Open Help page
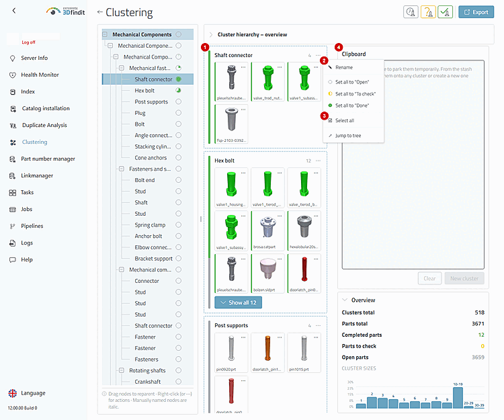The height and width of the screenshot is (420, 504). [x=27, y=259]
